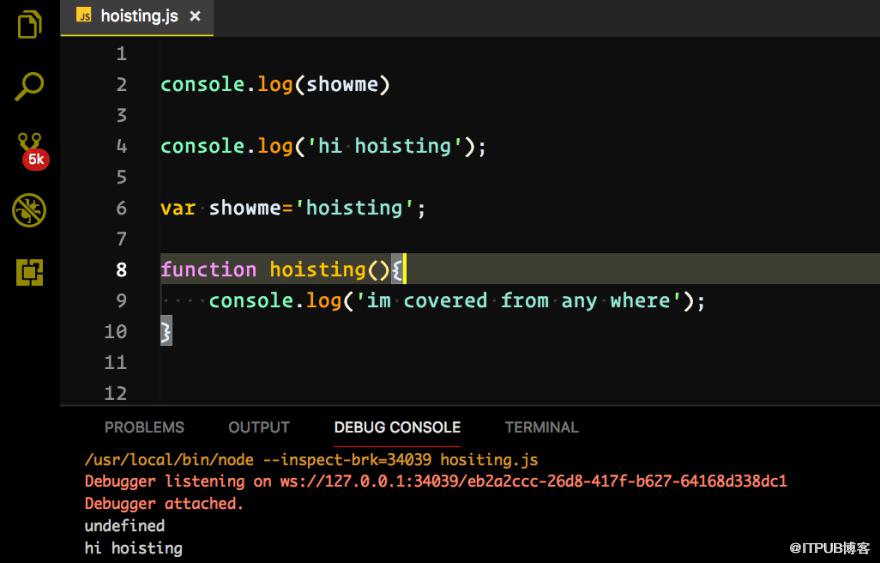Click the 'im covered from any where' string
Viewport: 880px width, 563px height.
[x=519, y=301]
